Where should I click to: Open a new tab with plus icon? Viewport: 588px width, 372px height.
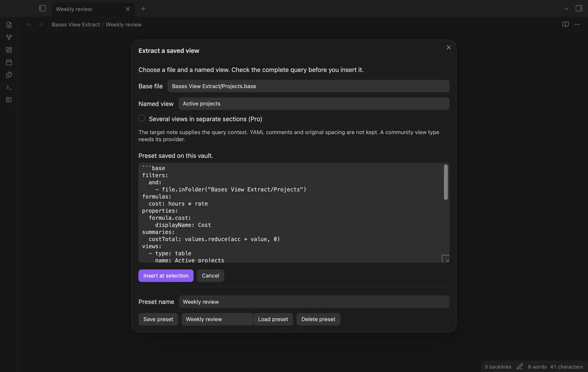click(143, 9)
